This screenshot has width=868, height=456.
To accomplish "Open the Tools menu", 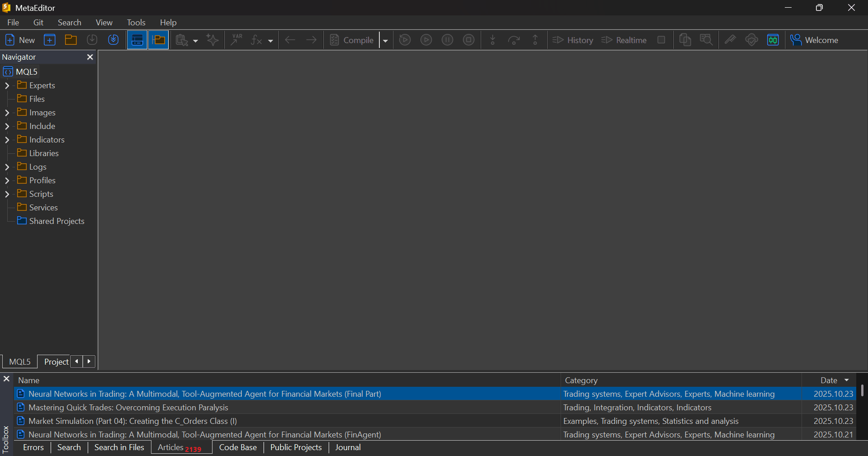I will pos(136,23).
